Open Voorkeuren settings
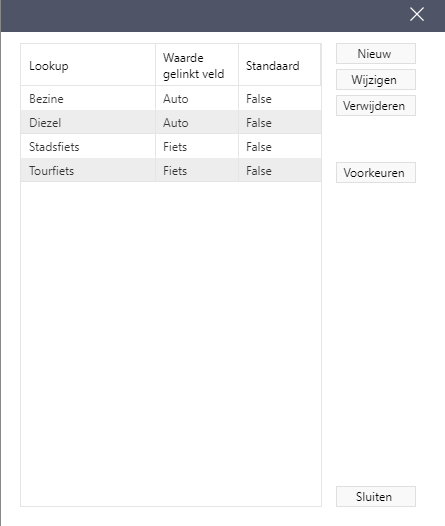The height and width of the screenshot is (526, 445). coord(376,173)
